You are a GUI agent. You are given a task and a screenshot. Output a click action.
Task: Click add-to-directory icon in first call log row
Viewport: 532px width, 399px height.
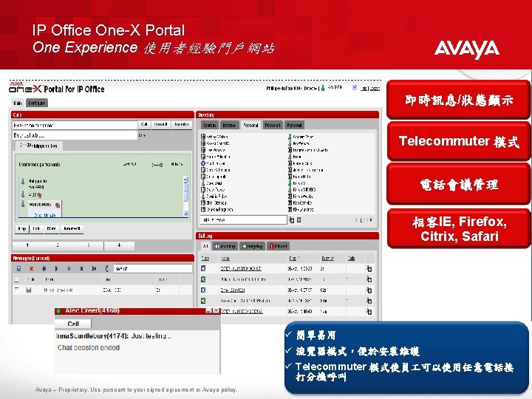click(x=369, y=269)
